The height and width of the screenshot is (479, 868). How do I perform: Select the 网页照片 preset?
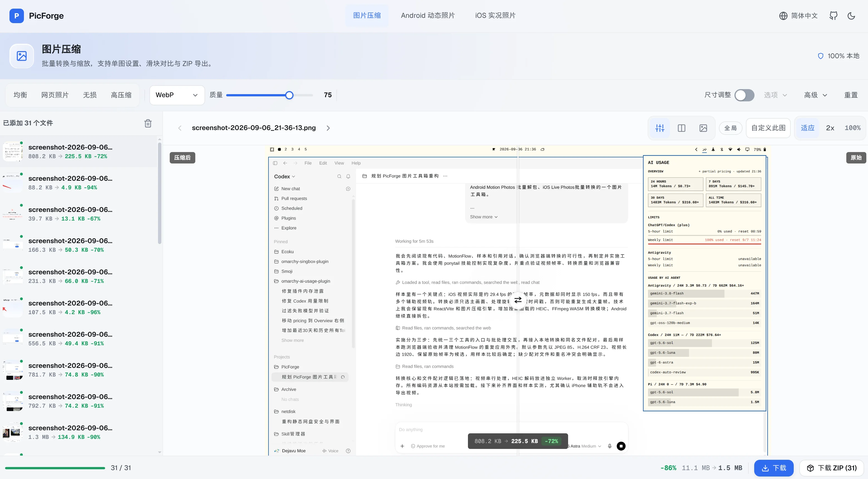pyautogui.click(x=55, y=95)
